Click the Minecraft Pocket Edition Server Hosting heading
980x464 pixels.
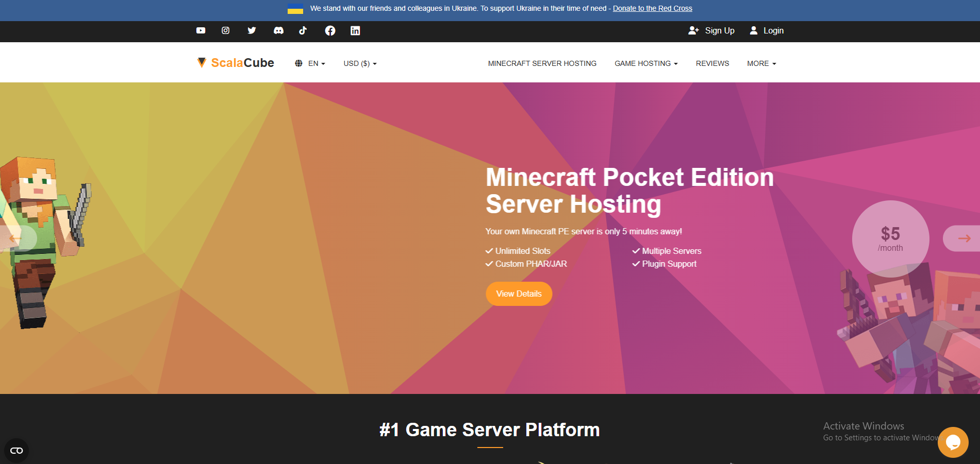pyautogui.click(x=629, y=191)
